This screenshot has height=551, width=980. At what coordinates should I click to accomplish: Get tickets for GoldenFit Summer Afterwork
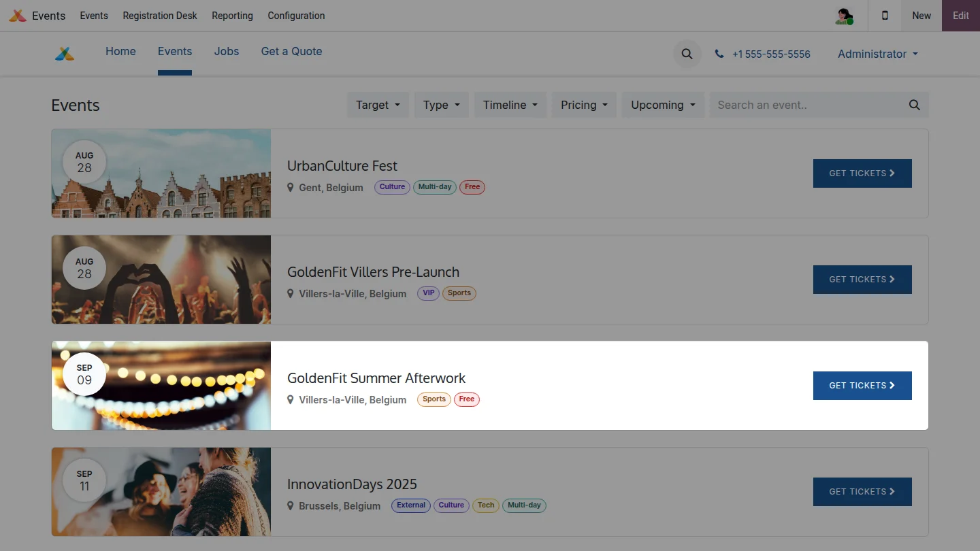coord(862,386)
